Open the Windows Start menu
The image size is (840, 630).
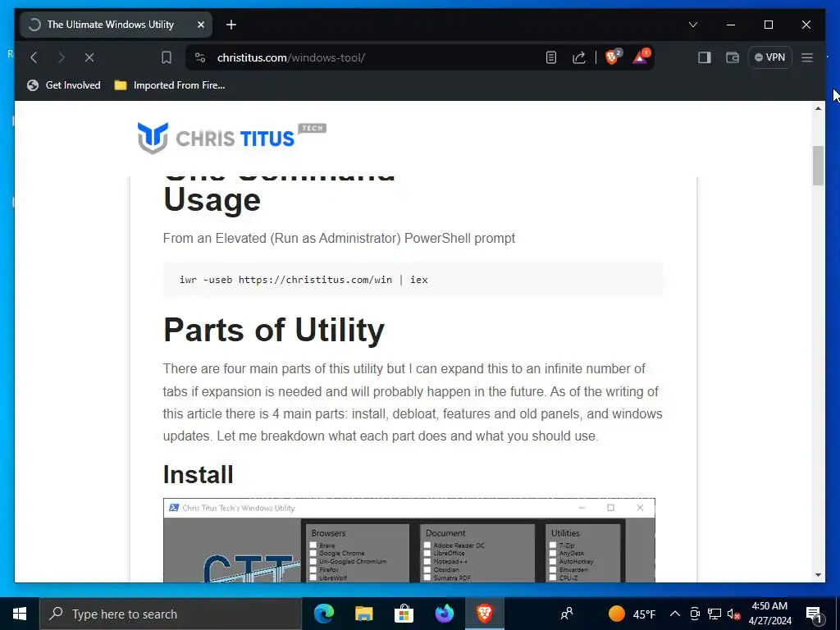20,614
